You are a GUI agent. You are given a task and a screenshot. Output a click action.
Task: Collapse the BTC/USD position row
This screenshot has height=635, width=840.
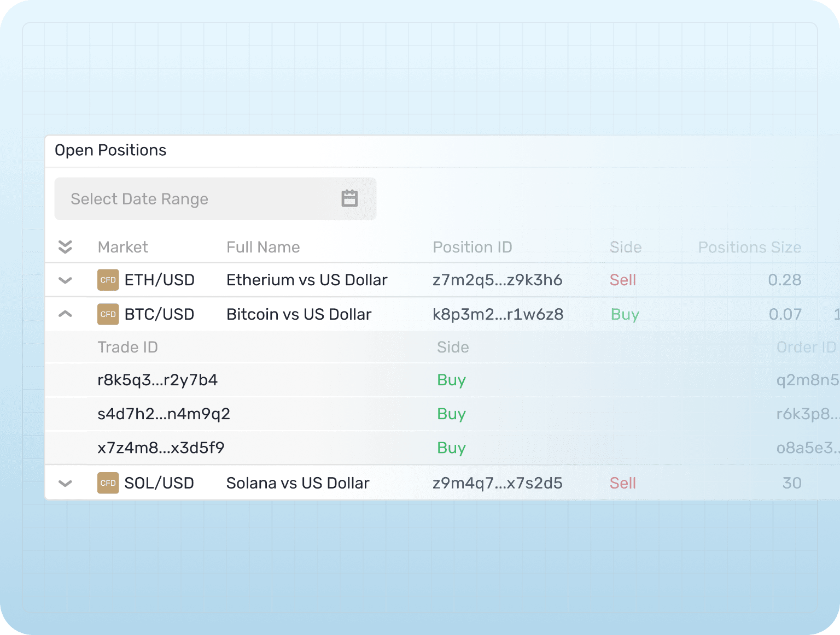click(x=65, y=314)
